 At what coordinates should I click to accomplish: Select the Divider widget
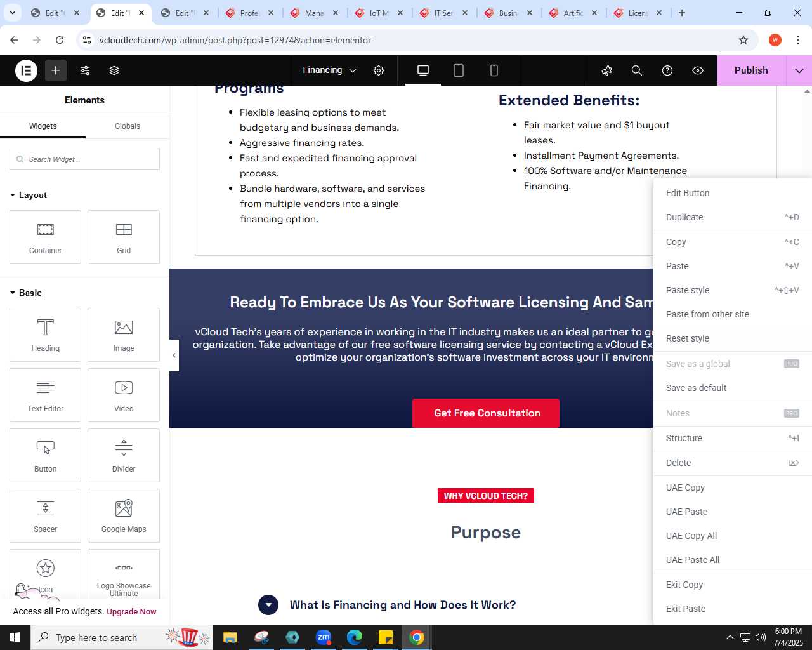point(124,455)
